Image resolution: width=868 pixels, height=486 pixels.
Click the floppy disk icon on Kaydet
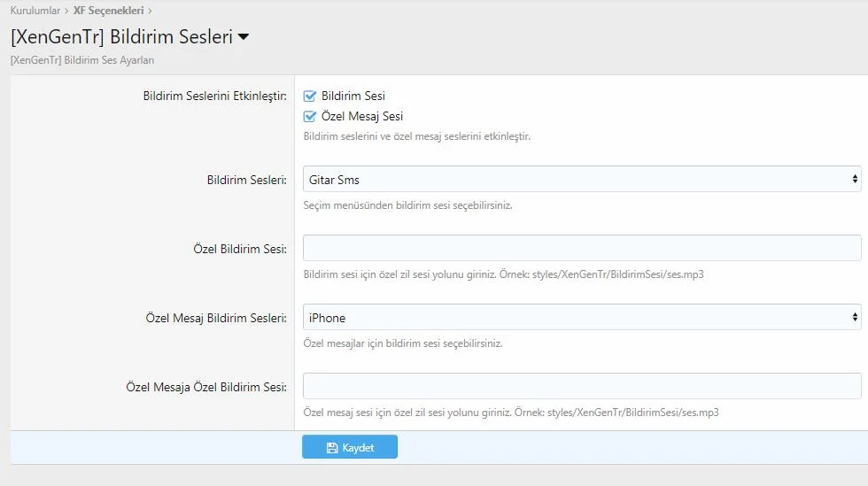pos(332,448)
